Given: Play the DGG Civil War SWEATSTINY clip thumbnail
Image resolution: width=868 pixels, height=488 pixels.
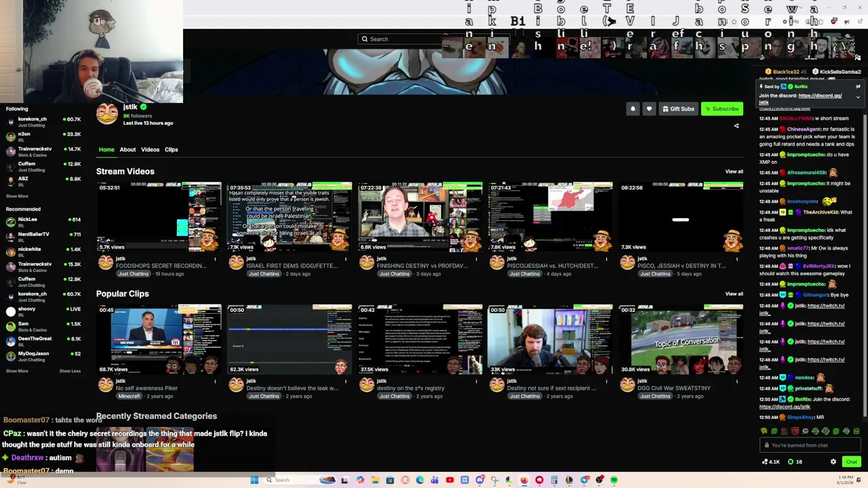Looking at the screenshot, I should pyautogui.click(x=682, y=339).
